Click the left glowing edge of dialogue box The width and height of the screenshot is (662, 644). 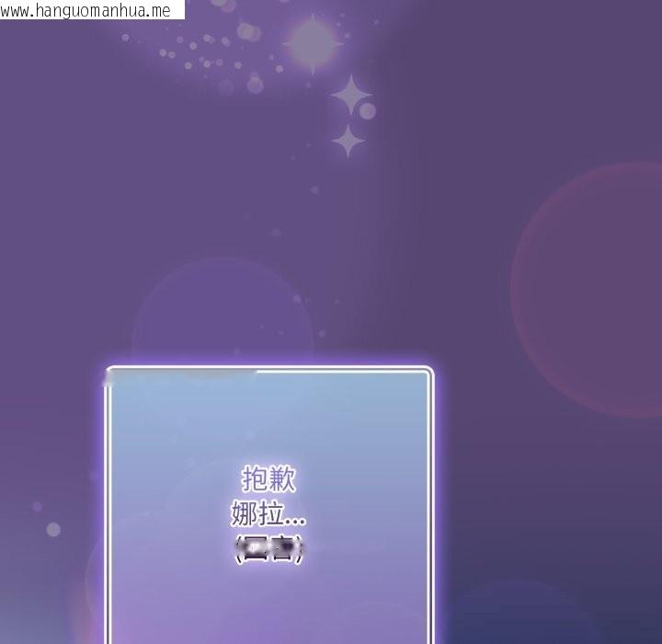(108, 506)
